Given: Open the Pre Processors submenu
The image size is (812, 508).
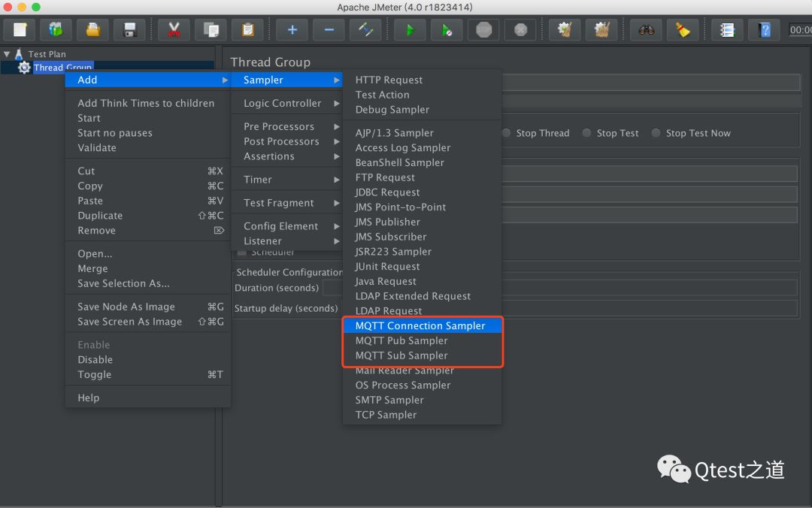Looking at the screenshot, I should (x=287, y=126).
